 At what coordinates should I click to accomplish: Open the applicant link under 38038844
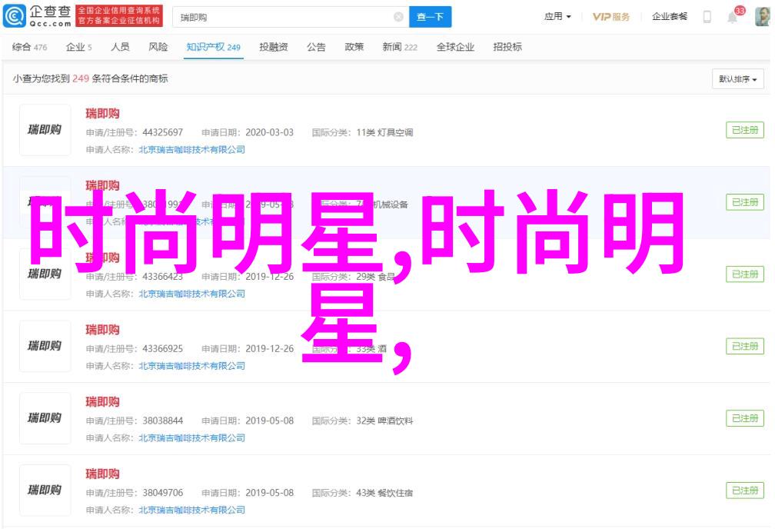pyautogui.click(x=191, y=438)
